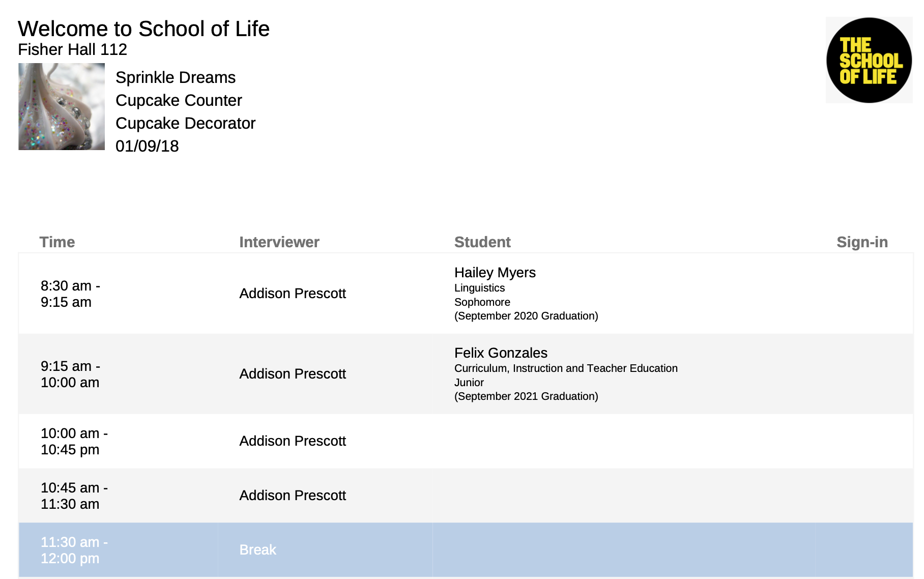This screenshot has width=924, height=579.
Task: Select student Hailey Myers
Action: (495, 273)
